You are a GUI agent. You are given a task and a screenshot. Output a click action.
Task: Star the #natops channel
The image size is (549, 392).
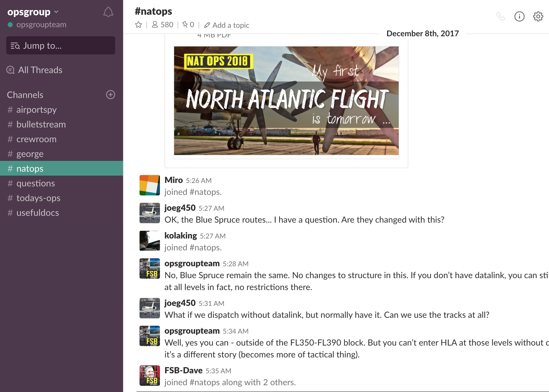pyautogui.click(x=138, y=25)
